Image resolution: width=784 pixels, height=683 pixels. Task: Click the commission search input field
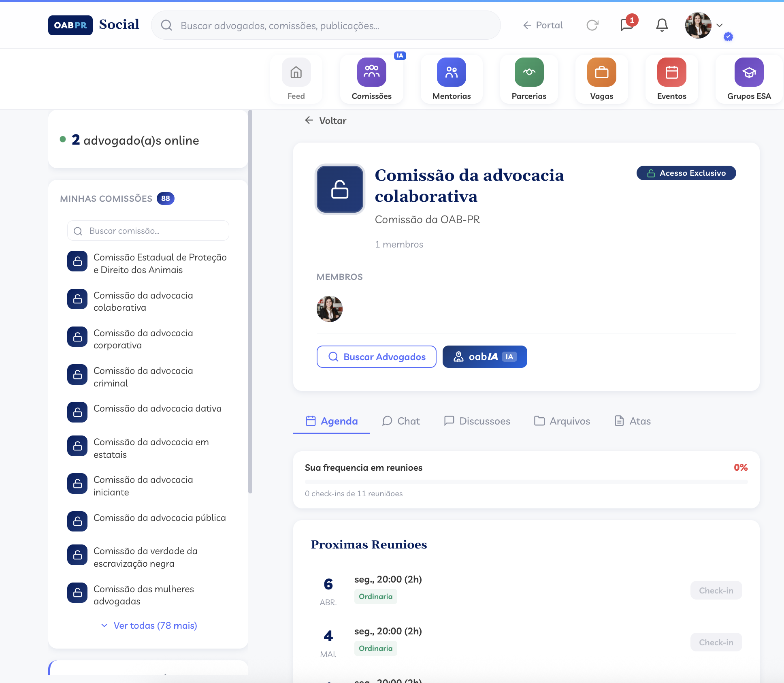click(x=148, y=231)
